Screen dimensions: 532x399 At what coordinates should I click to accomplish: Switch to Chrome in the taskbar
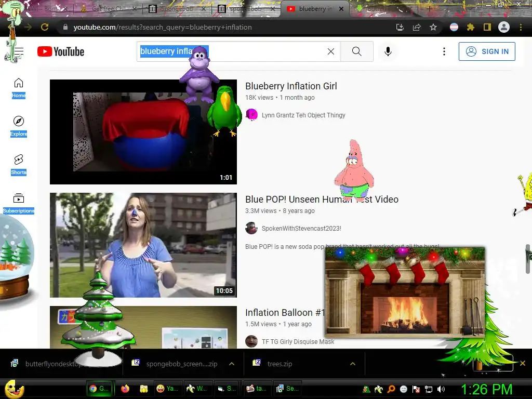pyautogui.click(x=99, y=389)
